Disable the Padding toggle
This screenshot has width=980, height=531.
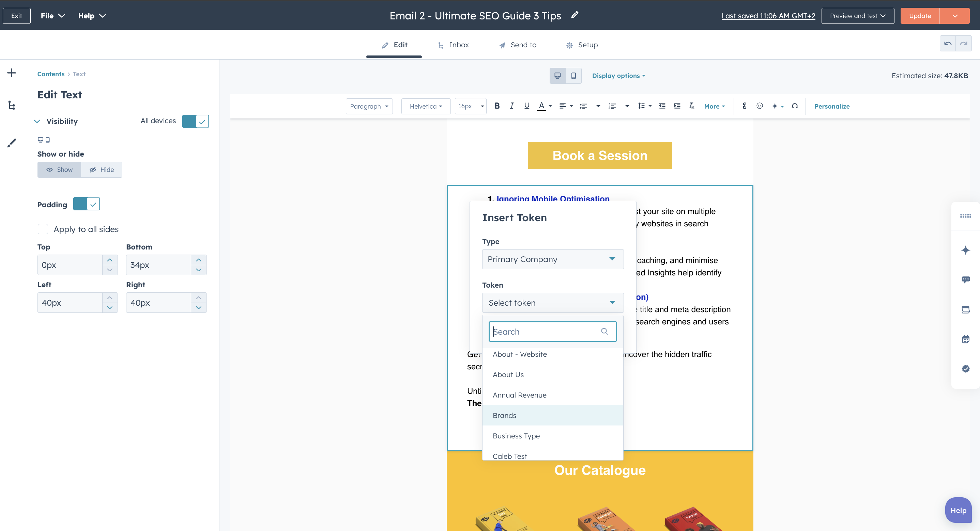[86, 204]
